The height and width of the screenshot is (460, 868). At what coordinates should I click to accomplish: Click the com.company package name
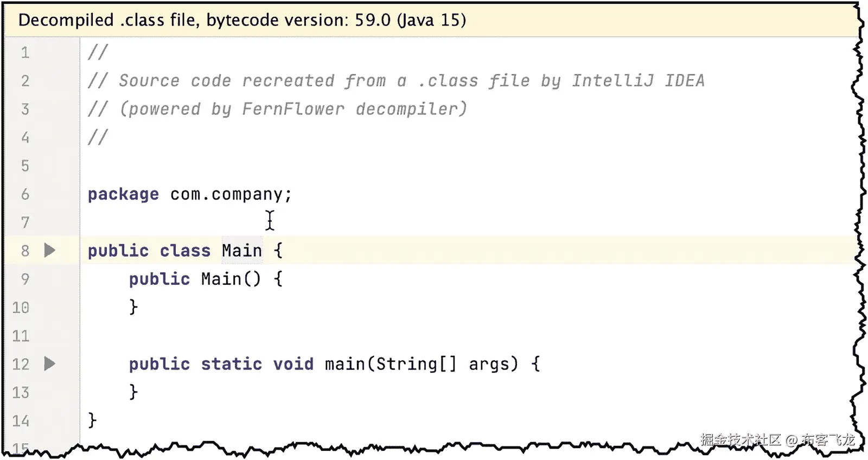[228, 194]
